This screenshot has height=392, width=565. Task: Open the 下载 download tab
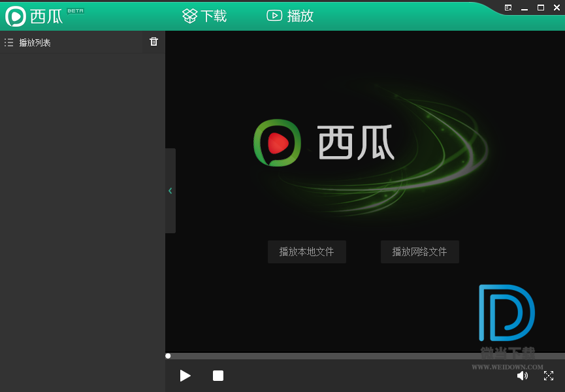tap(204, 16)
